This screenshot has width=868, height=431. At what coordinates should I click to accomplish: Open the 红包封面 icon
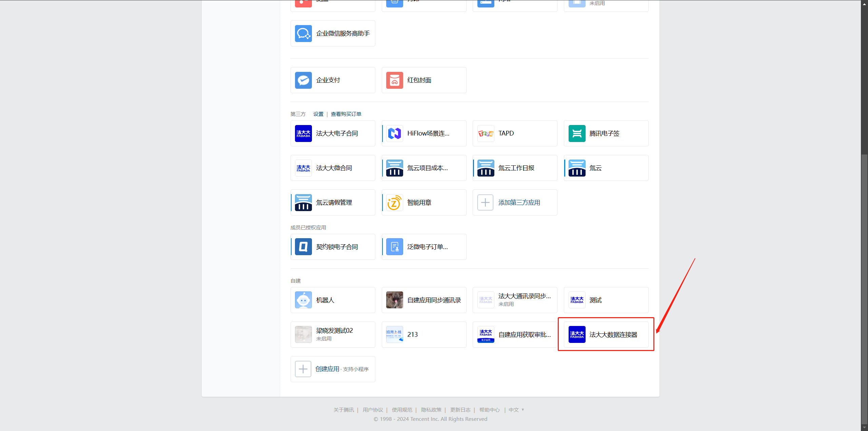pos(394,80)
